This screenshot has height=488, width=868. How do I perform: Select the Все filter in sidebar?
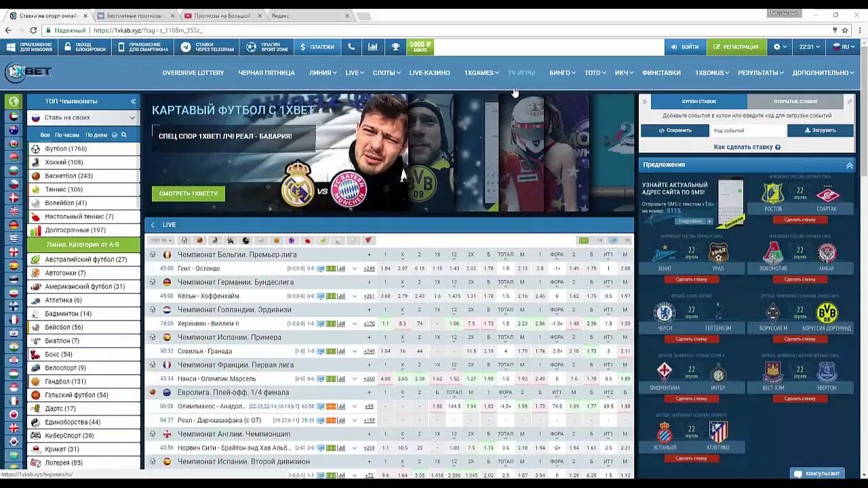(45, 135)
